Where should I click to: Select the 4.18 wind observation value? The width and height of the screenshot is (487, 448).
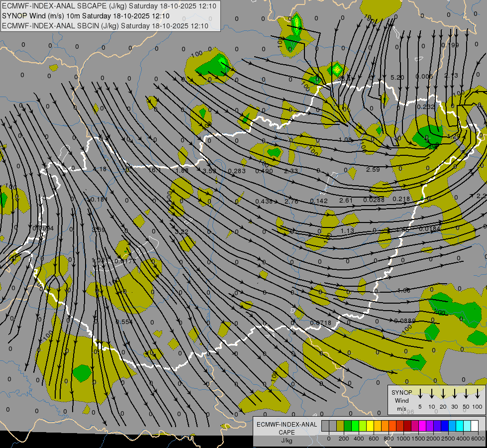click(99, 169)
